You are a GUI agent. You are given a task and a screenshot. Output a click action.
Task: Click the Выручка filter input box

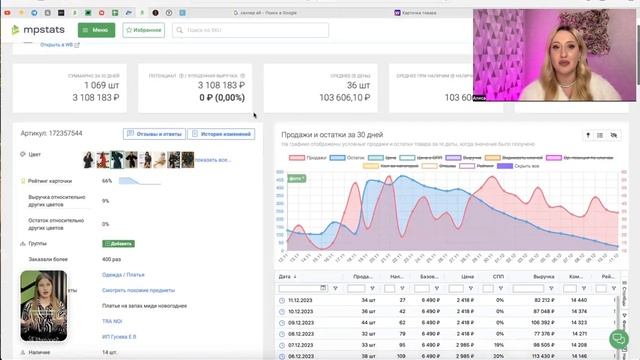tap(528, 289)
